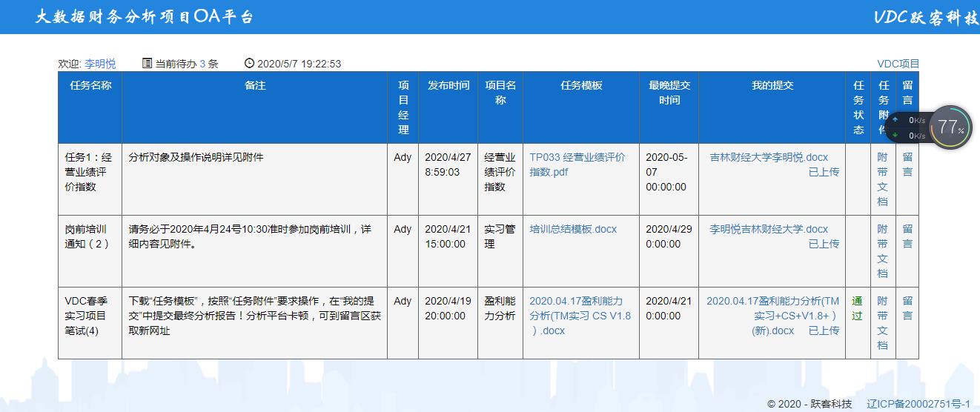Open the username link 李明悦
The image size is (980, 412).
pyautogui.click(x=100, y=64)
